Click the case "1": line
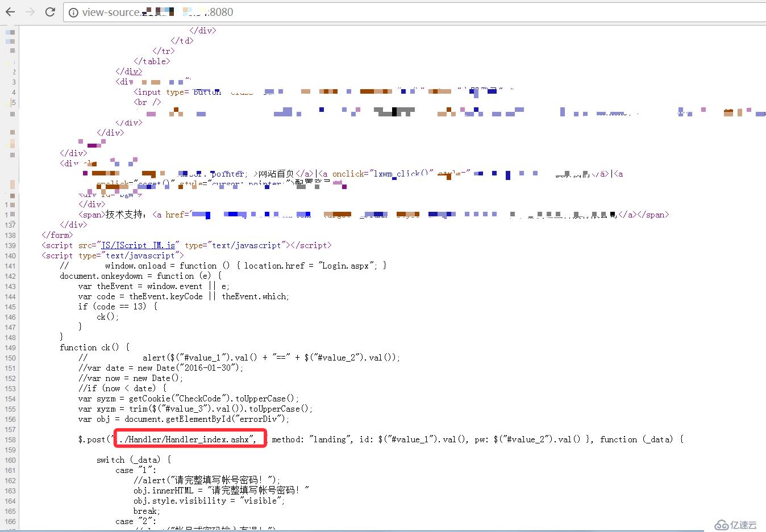 click(136, 470)
